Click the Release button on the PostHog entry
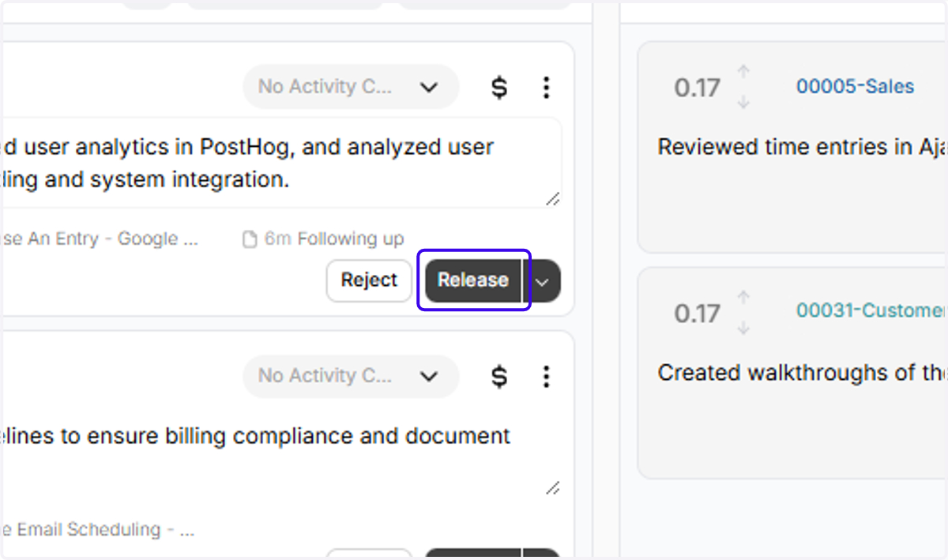 (473, 280)
